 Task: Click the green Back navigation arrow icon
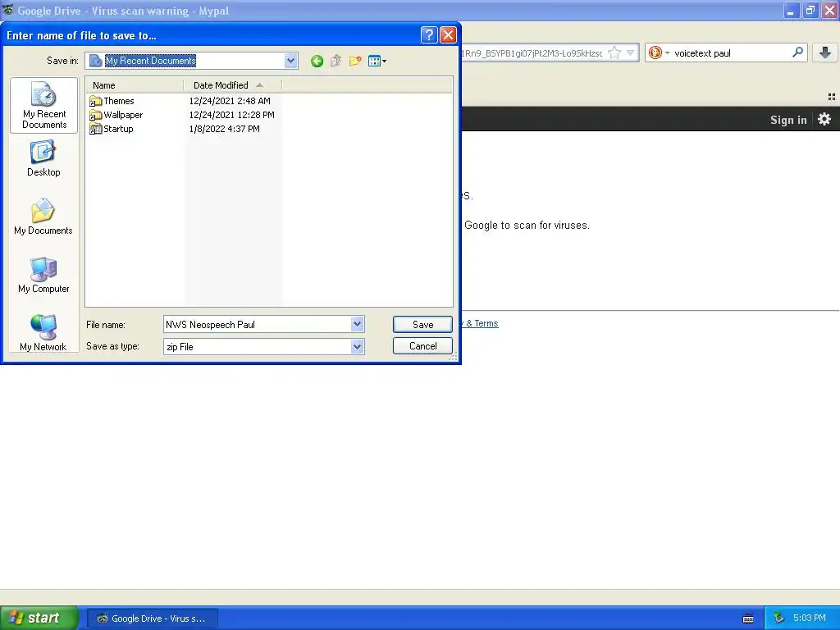click(x=317, y=61)
